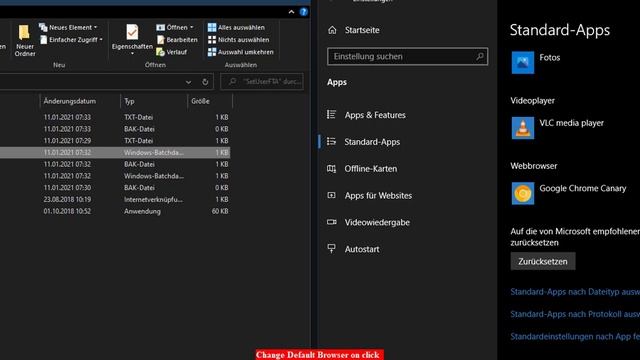Click the Apps & Features list icon
640x360 pixels.
tap(331, 115)
